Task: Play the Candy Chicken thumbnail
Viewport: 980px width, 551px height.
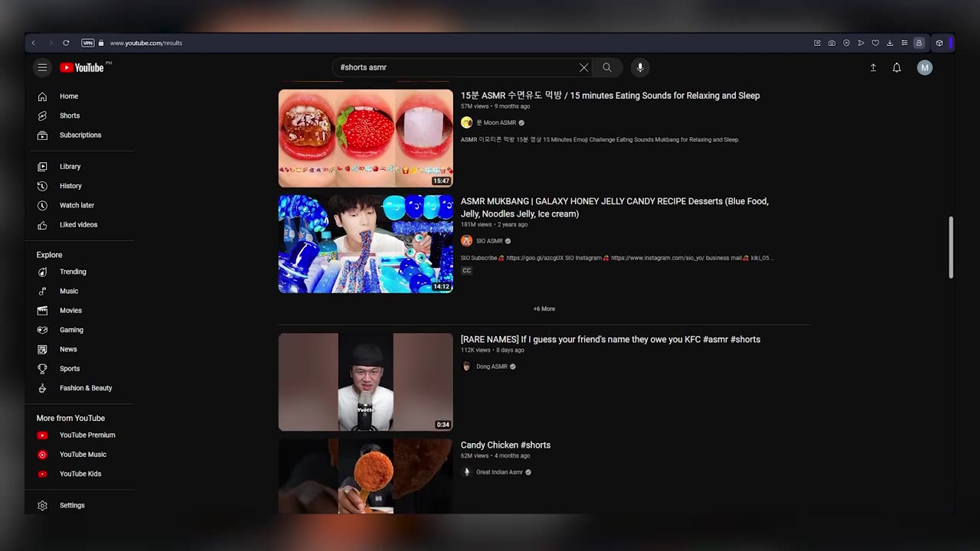Action: (x=366, y=476)
